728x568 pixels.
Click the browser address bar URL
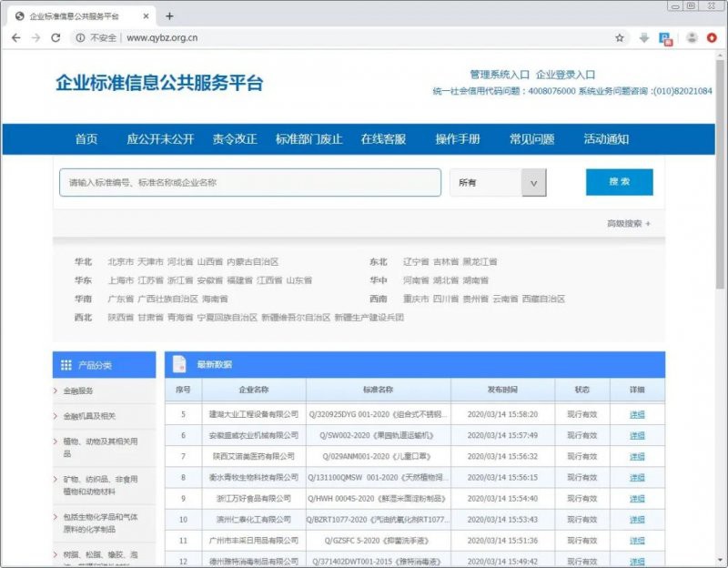click(162, 38)
